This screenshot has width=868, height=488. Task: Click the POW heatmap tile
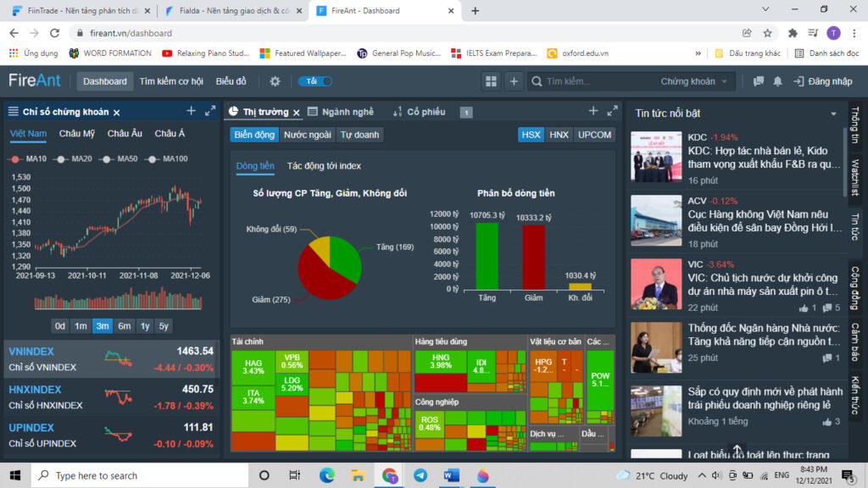point(600,380)
